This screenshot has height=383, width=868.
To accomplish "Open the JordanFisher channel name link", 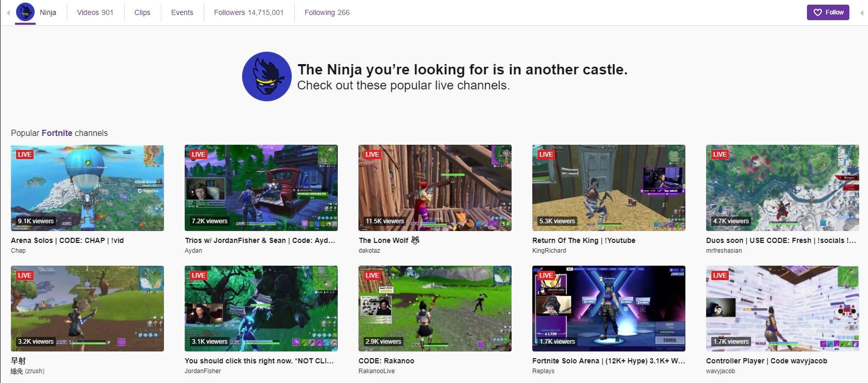I will [203, 371].
